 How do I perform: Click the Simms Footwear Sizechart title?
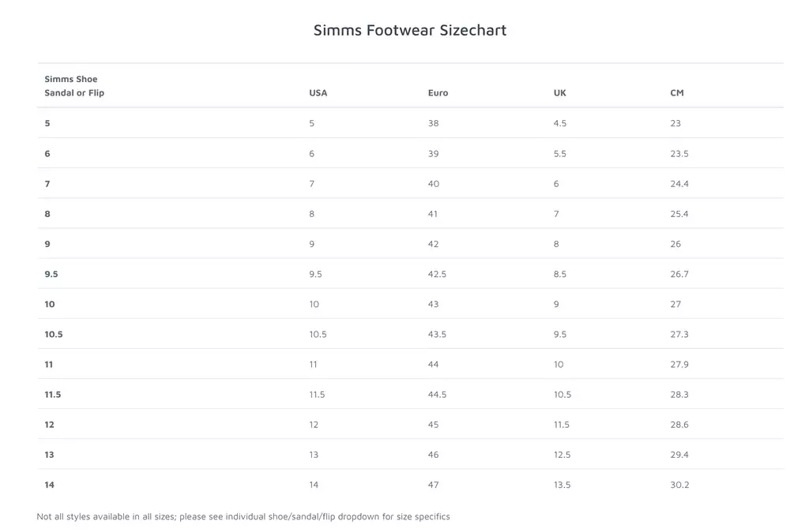[409, 30]
